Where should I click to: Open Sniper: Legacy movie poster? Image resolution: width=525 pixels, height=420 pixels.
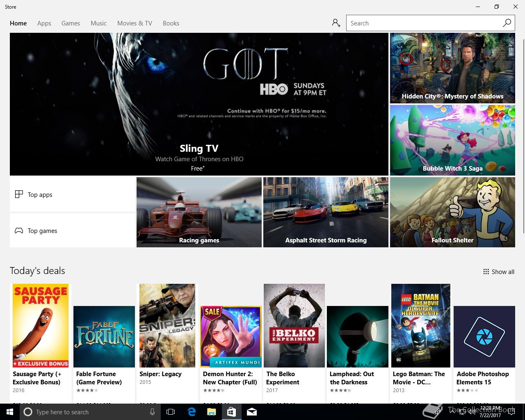(167, 326)
